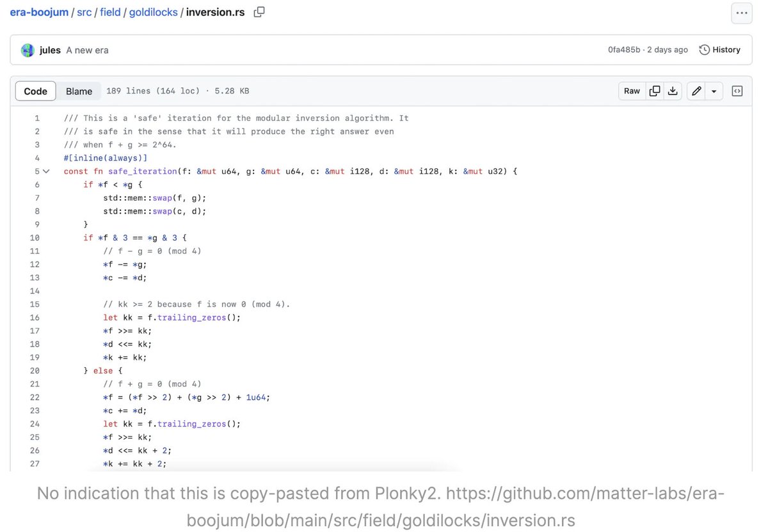The height and width of the screenshot is (532, 768).
Task: Select line number 1
Action: pyautogui.click(x=37, y=118)
